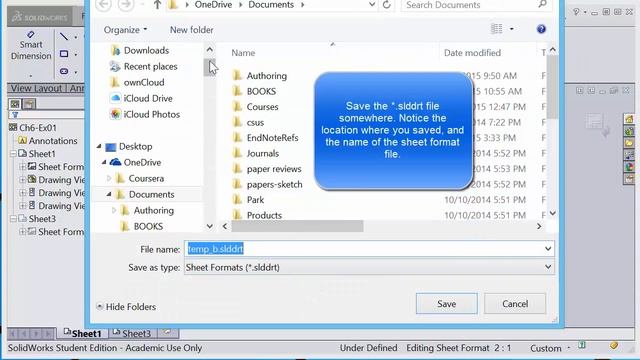This screenshot has width=640, height=360.
Task: Click the Search Documents field
Action: click(x=476, y=5)
